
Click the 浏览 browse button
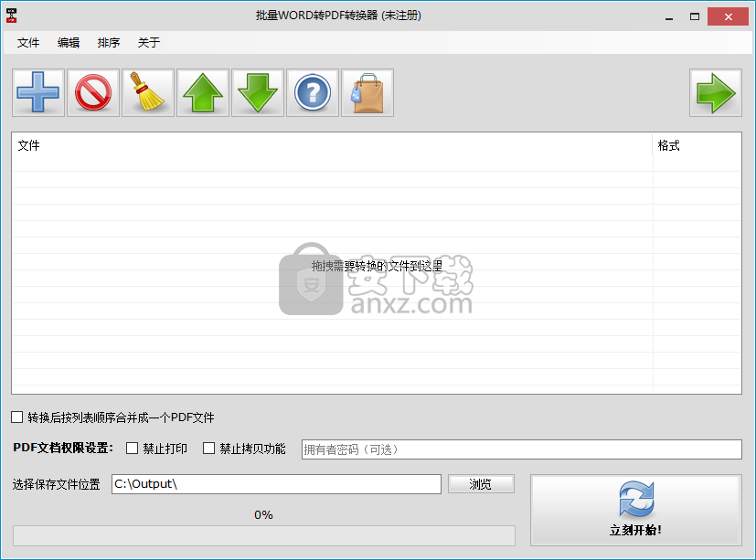[481, 484]
